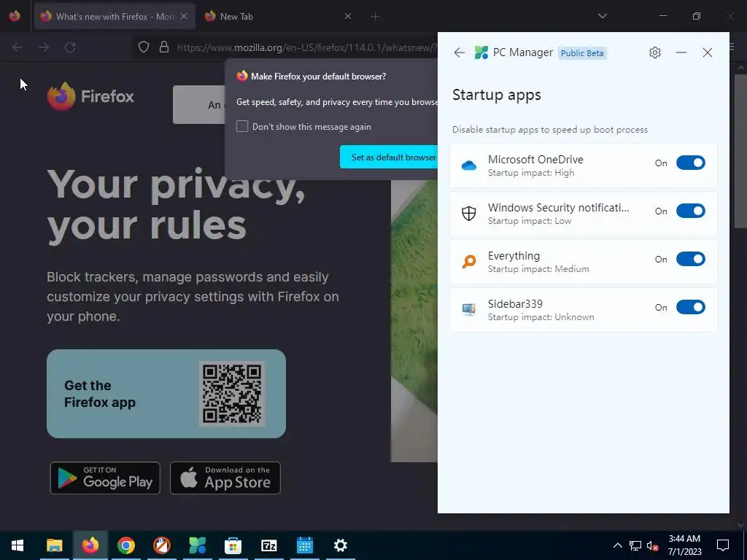Click the red circular taskbar app icon
Screen dimensions: 747x560
(161, 545)
